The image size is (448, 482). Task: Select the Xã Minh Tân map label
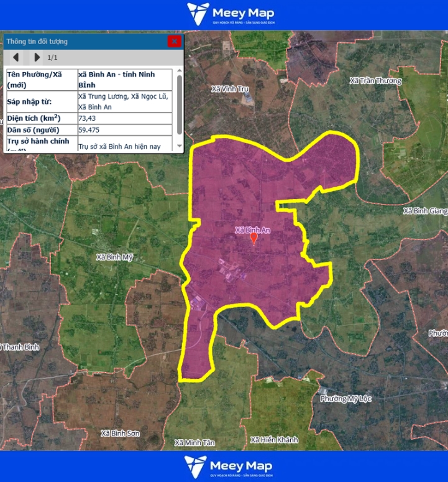(x=194, y=443)
